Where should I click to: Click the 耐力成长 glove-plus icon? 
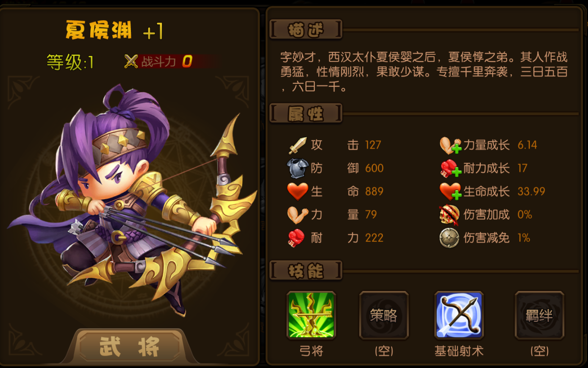(450, 168)
